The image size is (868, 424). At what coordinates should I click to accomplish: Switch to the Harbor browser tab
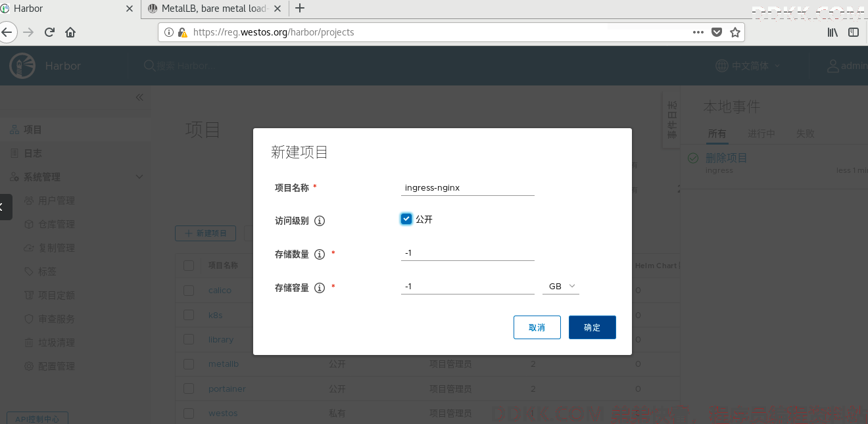pos(68,9)
